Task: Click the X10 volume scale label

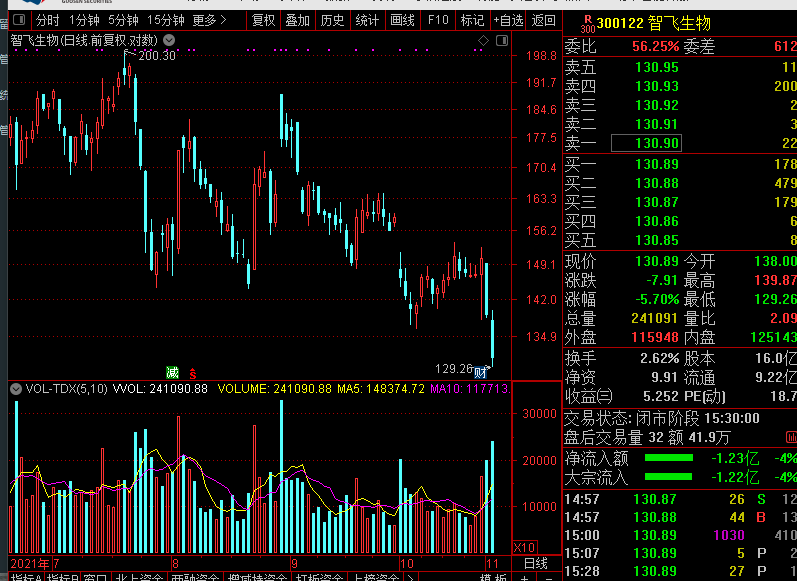Action: [x=524, y=547]
